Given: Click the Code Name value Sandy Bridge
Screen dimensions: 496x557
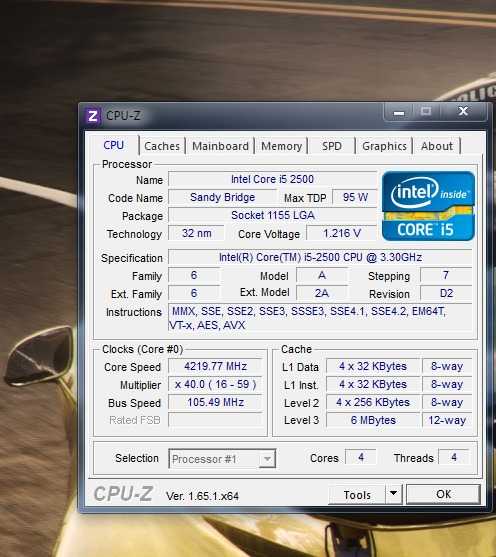Looking at the screenshot, I should click(222, 197).
